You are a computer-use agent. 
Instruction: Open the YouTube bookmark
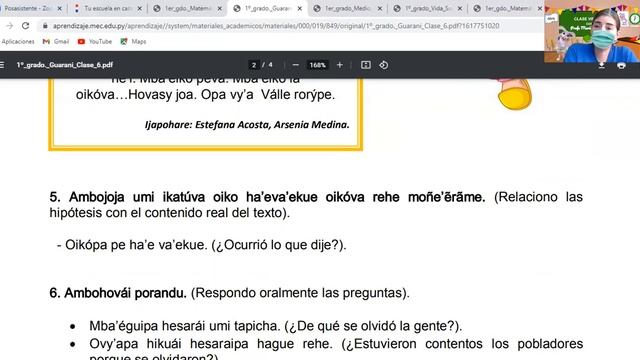click(x=95, y=42)
